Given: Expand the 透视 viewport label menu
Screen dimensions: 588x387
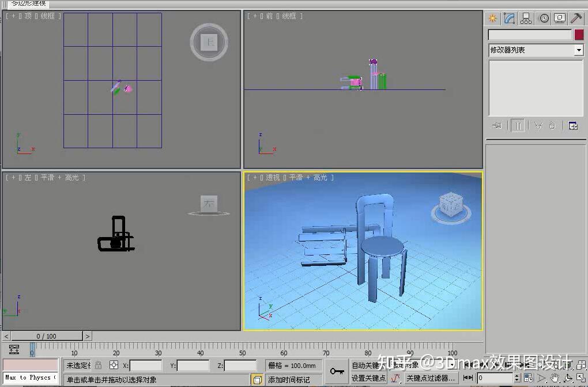Looking at the screenshot, I should pyautogui.click(x=273, y=177).
